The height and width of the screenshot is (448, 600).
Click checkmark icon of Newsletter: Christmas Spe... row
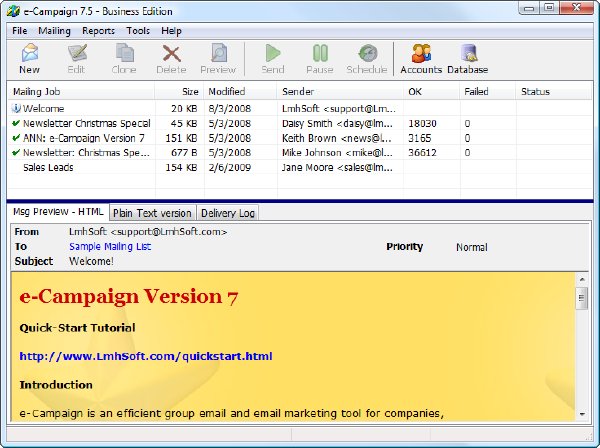16,152
